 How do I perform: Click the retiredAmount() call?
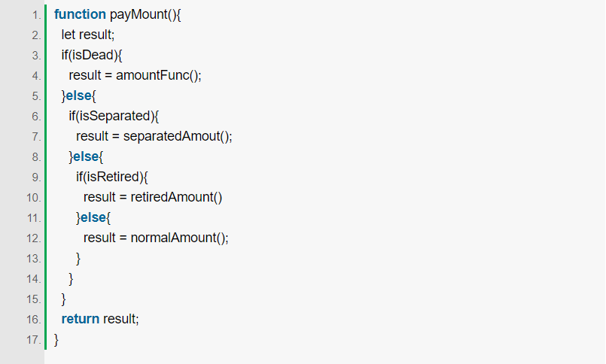[176, 197]
